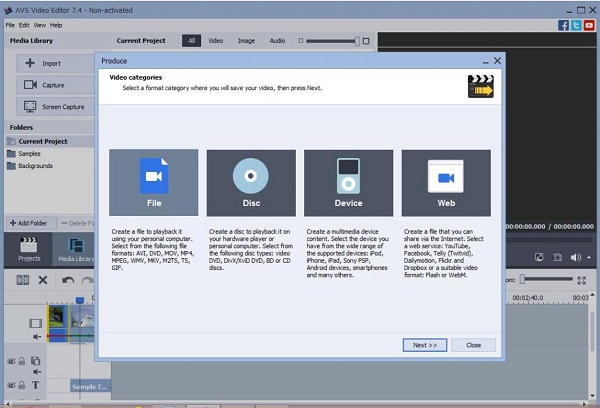
Task: Click the video track filmstrip icon
Action: click(x=36, y=324)
